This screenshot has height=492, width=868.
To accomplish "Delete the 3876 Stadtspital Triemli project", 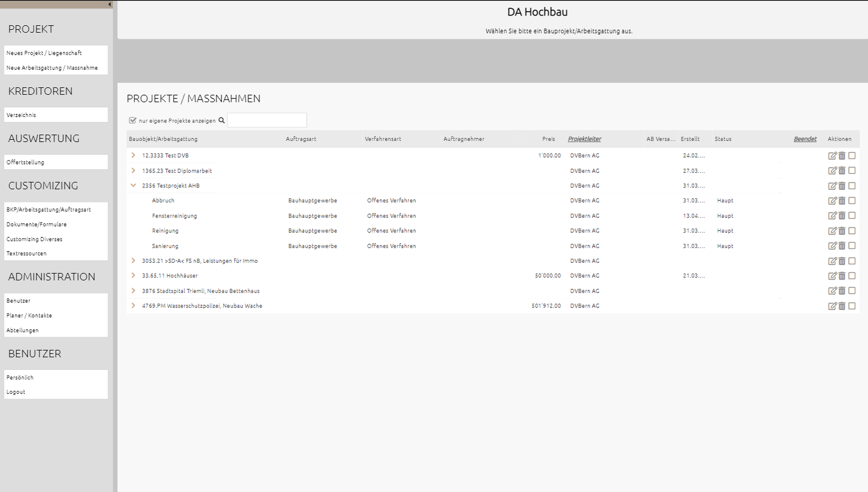I will [842, 291].
